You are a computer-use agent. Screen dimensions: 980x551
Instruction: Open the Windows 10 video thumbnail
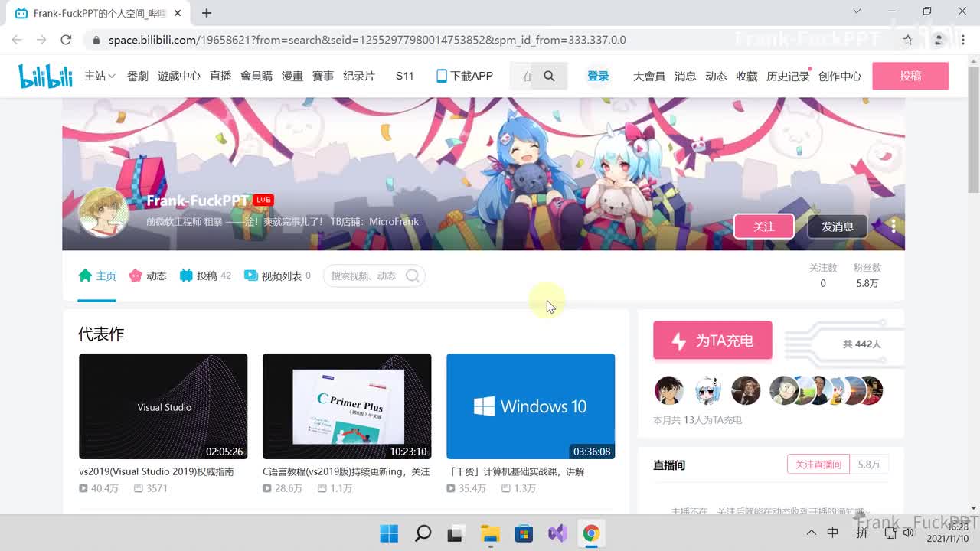pyautogui.click(x=531, y=406)
